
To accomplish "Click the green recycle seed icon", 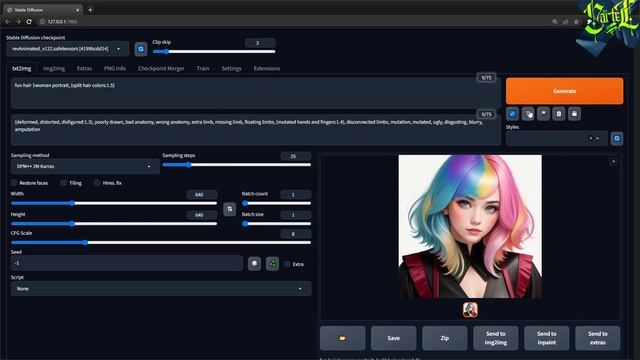I will [272, 264].
